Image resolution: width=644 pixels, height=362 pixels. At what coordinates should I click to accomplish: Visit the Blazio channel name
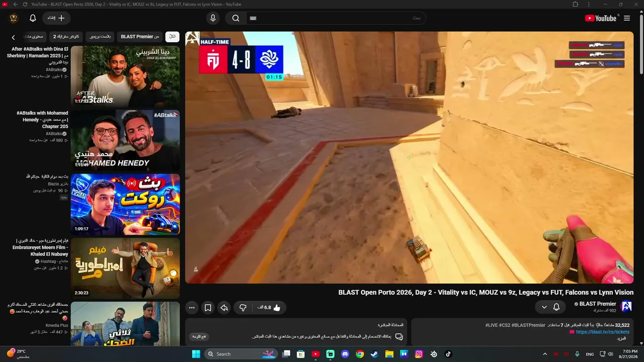pyautogui.click(x=57, y=184)
